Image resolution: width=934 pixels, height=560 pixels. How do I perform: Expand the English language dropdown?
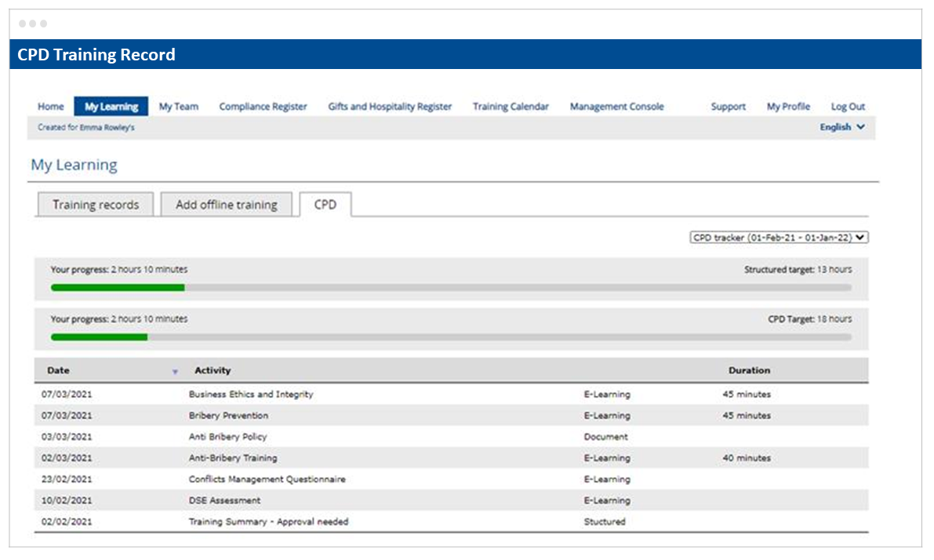pos(841,127)
